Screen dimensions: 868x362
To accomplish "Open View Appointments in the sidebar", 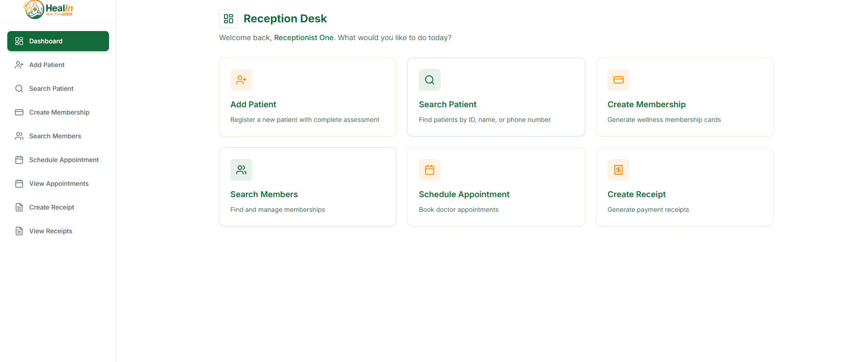I will point(58,184).
